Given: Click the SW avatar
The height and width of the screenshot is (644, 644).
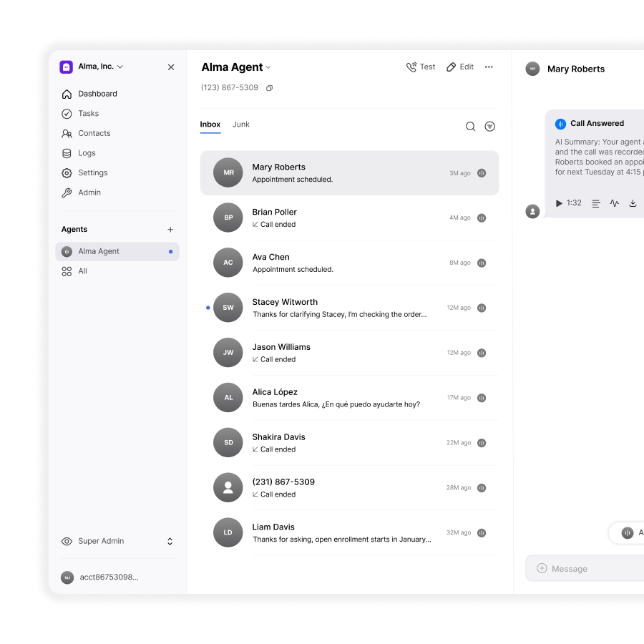Looking at the screenshot, I should 228,308.
